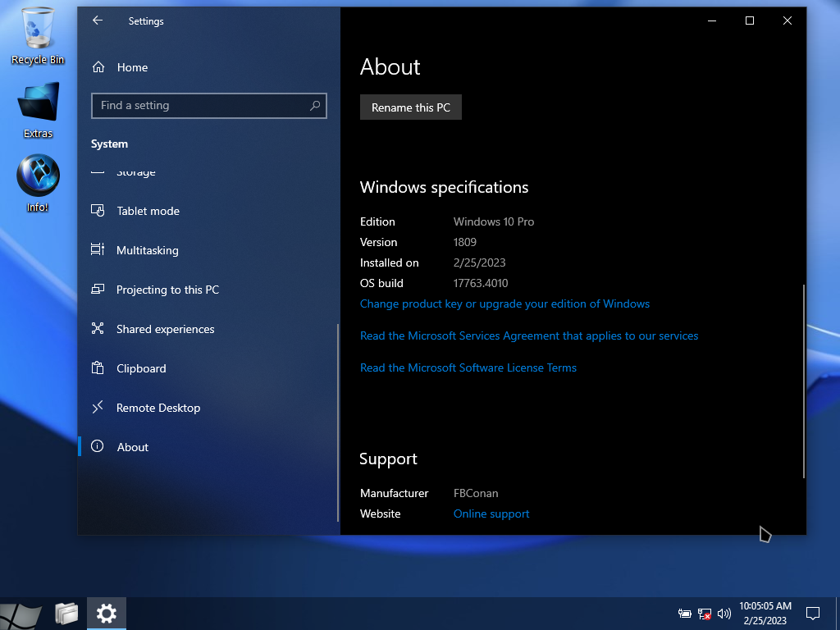
Task: Click the volume speaker tray icon
Action: 724,614
